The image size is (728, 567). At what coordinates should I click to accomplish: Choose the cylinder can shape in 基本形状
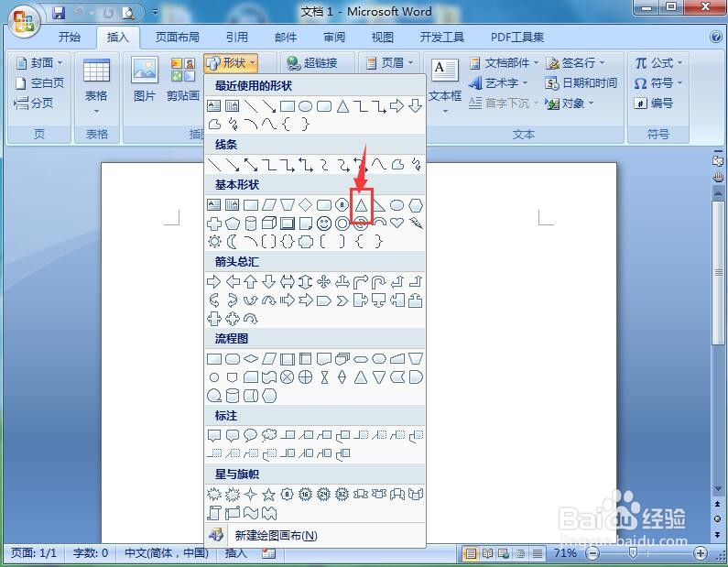[251, 224]
